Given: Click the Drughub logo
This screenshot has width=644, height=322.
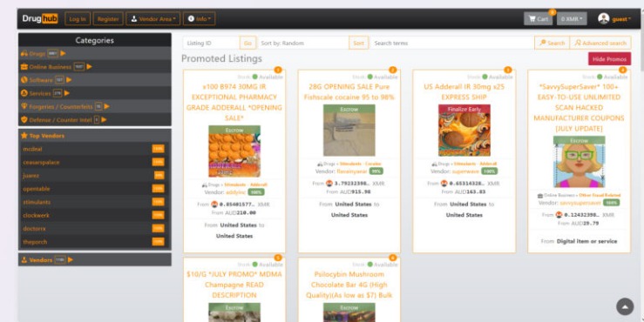Looking at the screenshot, I should [40, 19].
